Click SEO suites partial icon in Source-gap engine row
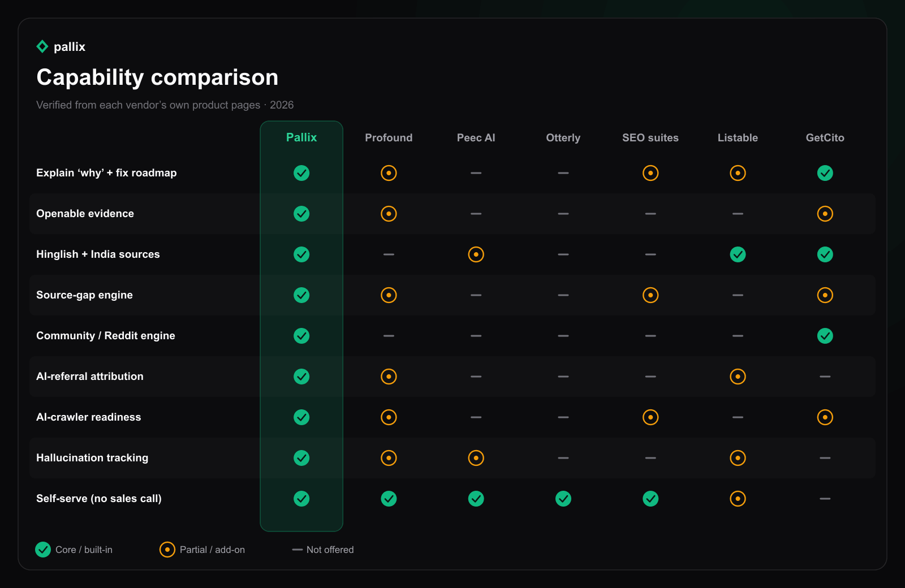Image resolution: width=905 pixels, height=588 pixels. tap(650, 295)
